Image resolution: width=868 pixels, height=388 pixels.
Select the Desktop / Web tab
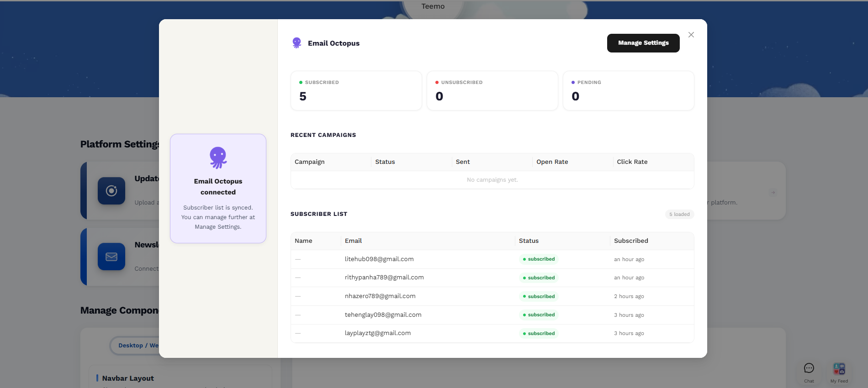pyautogui.click(x=138, y=346)
